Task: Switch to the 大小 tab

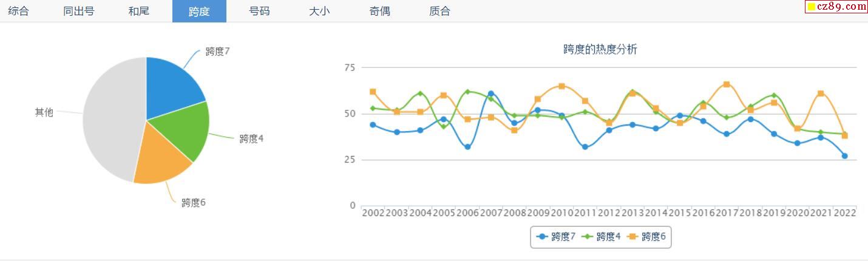Action: 319,11
